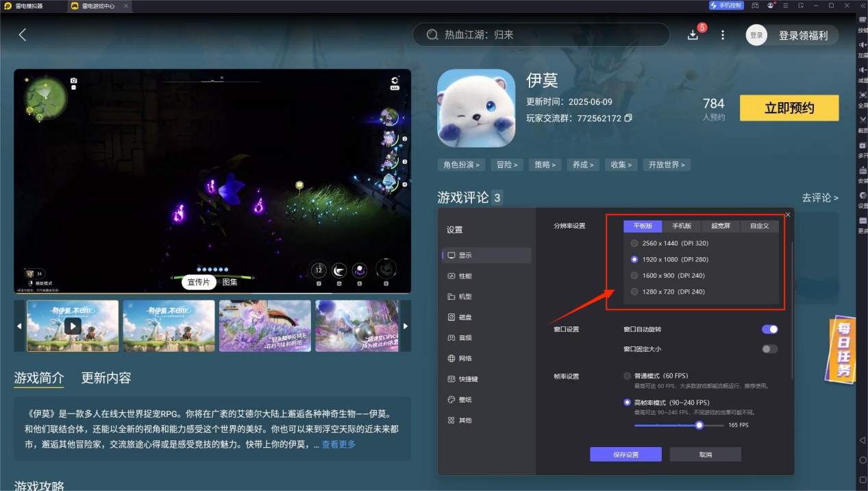Switch to 更新内容 update content tab

[106, 378]
